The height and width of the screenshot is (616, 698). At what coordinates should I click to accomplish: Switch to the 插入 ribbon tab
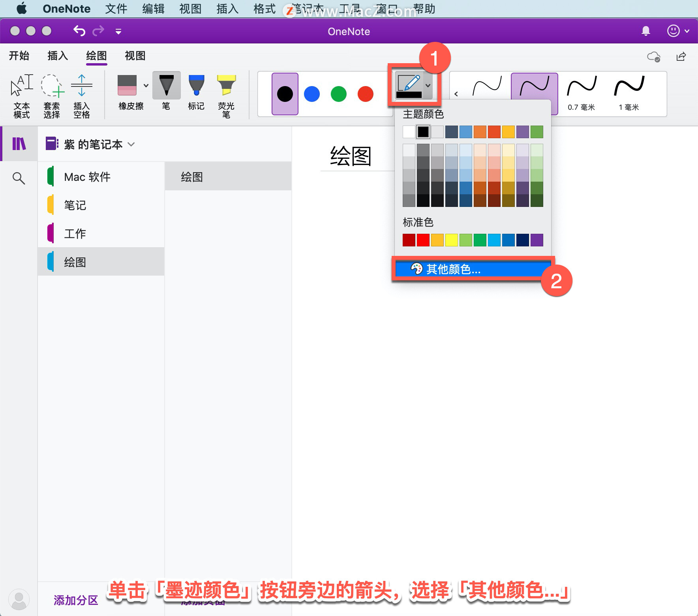58,56
